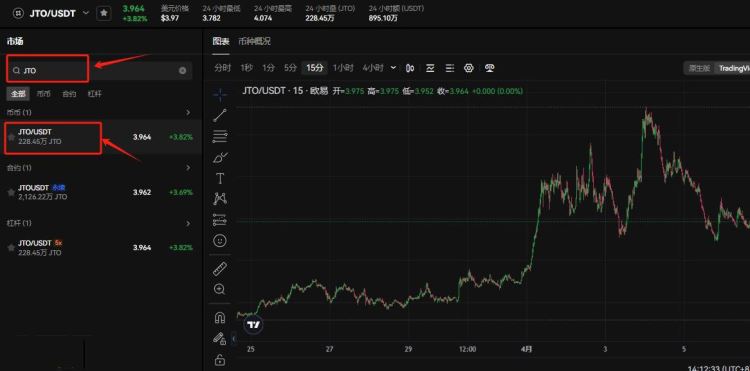Select the crosshair cursor tool
This screenshot has width=750, height=371.
[220, 94]
